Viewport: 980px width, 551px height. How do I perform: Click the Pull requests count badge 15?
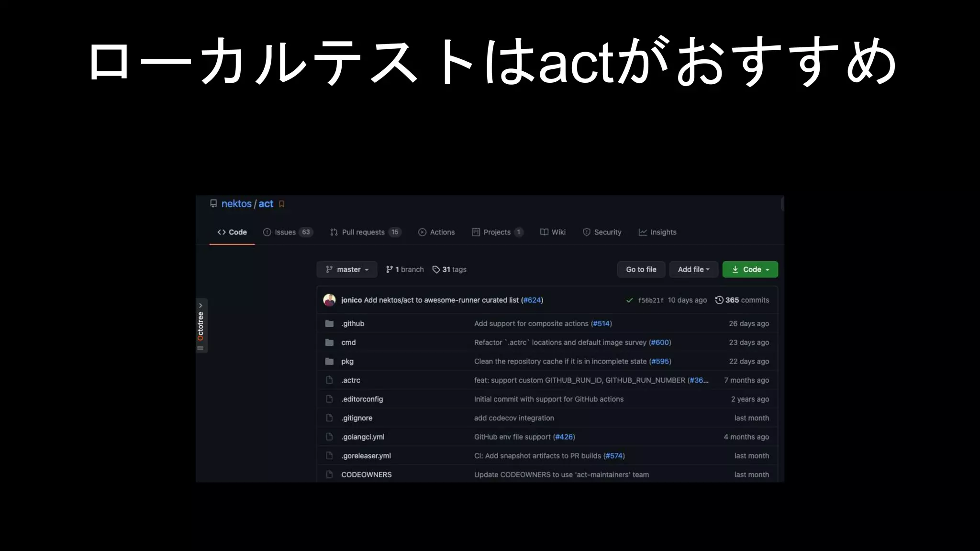395,232
